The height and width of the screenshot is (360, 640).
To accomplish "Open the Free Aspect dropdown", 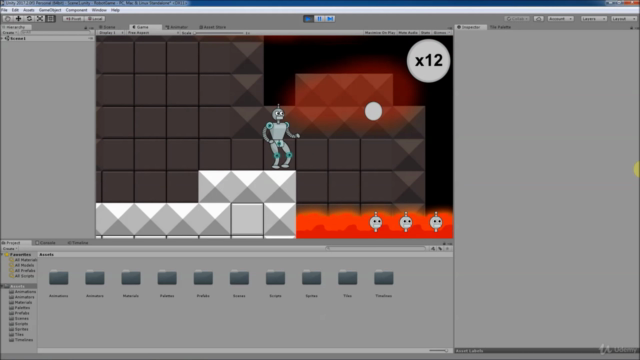I will 153,33.
